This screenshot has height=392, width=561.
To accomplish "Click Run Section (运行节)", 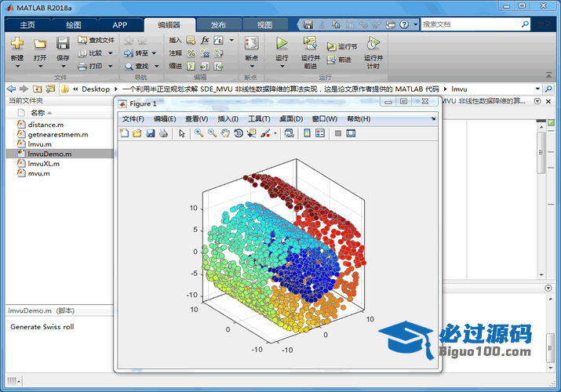I will 342,46.
